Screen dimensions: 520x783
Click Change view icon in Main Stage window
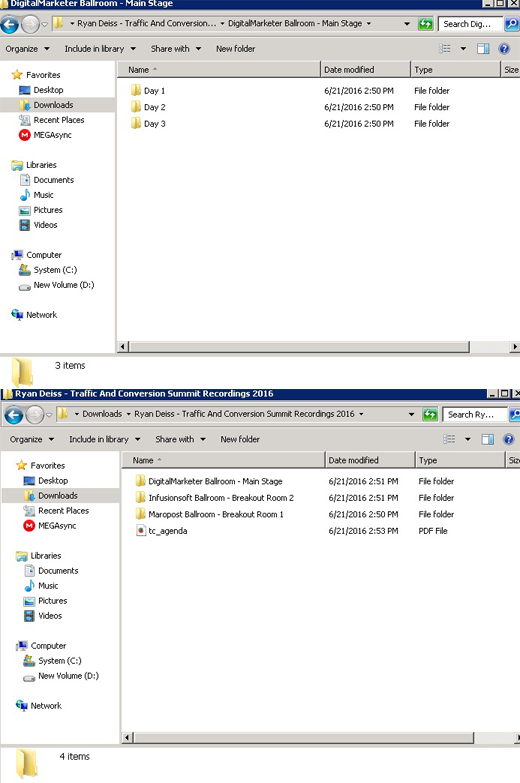click(445, 48)
